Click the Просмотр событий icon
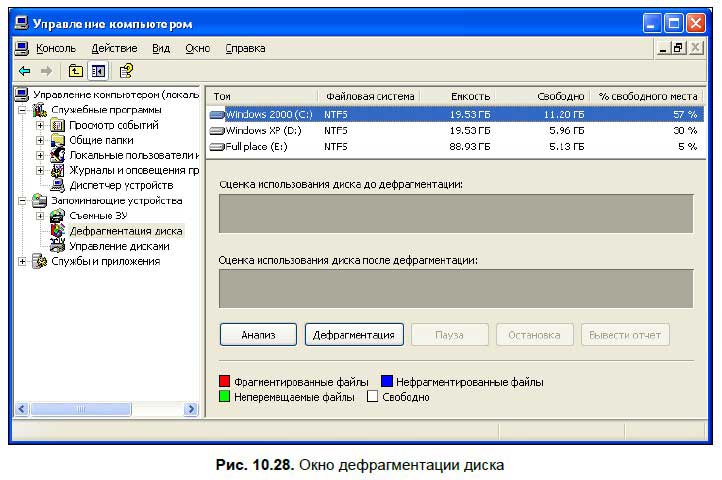 57,125
